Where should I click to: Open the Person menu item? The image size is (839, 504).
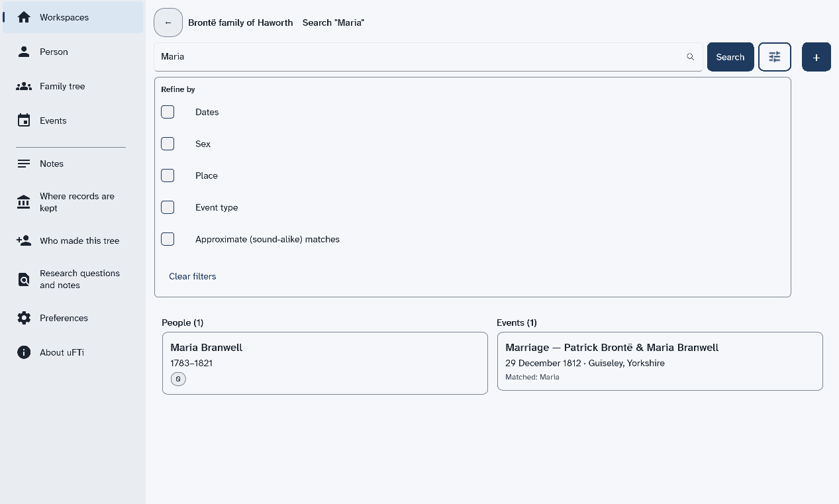pyautogui.click(x=73, y=52)
